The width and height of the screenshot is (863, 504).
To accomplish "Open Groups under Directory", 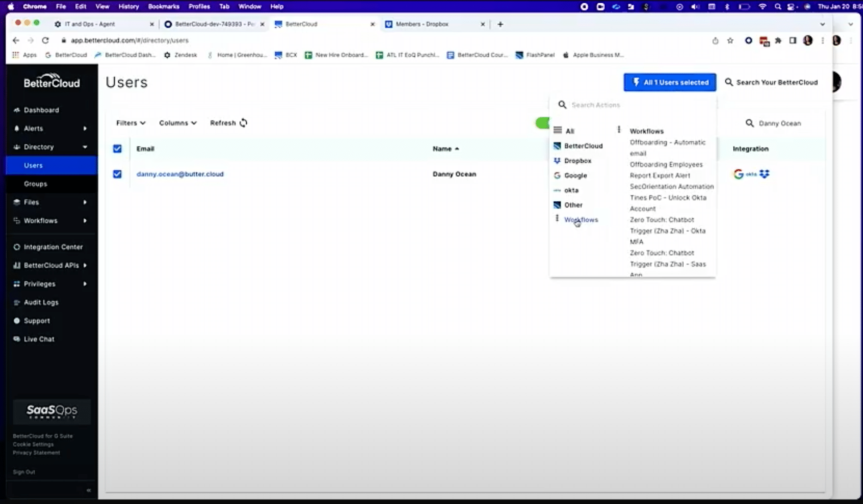I will [x=36, y=184].
